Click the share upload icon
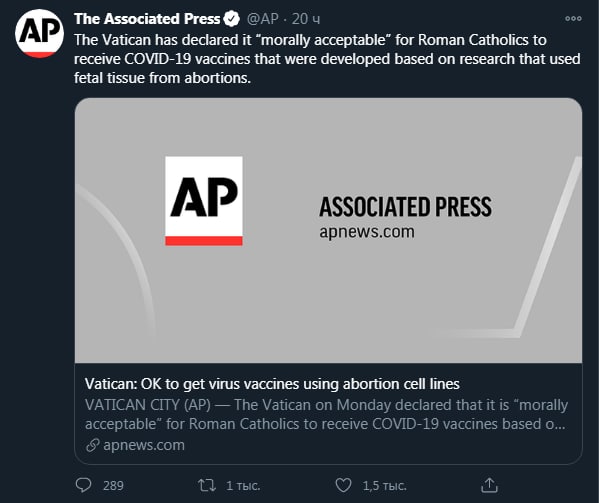The width and height of the screenshot is (599, 503). coord(489,485)
